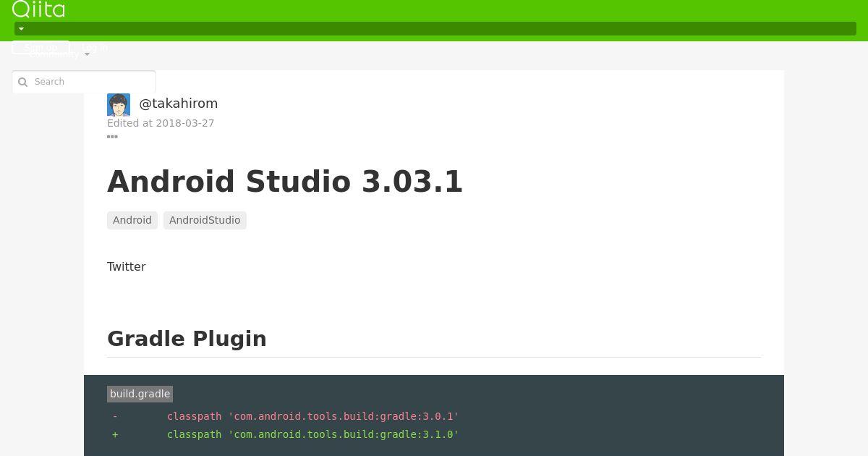Open the Qiita home logo
This screenshot has width=868, height=456.
pos(38,9)
